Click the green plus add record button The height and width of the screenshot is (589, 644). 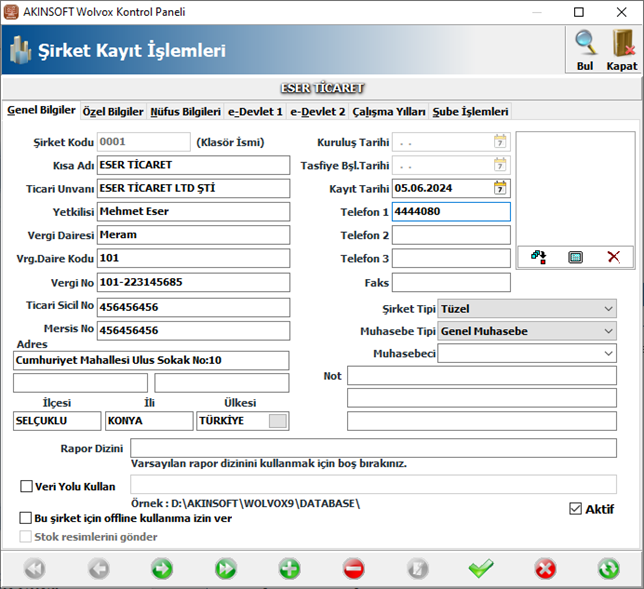coord(289,569)
